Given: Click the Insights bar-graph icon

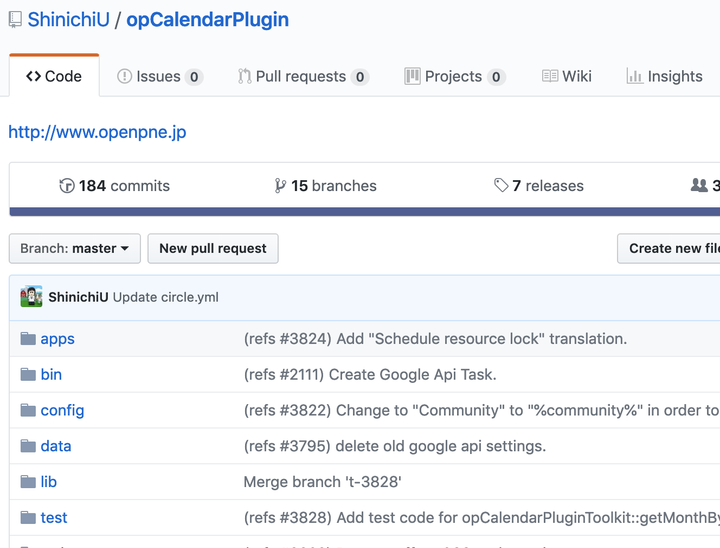Looking at the screenshot, I should pos(634,76).
